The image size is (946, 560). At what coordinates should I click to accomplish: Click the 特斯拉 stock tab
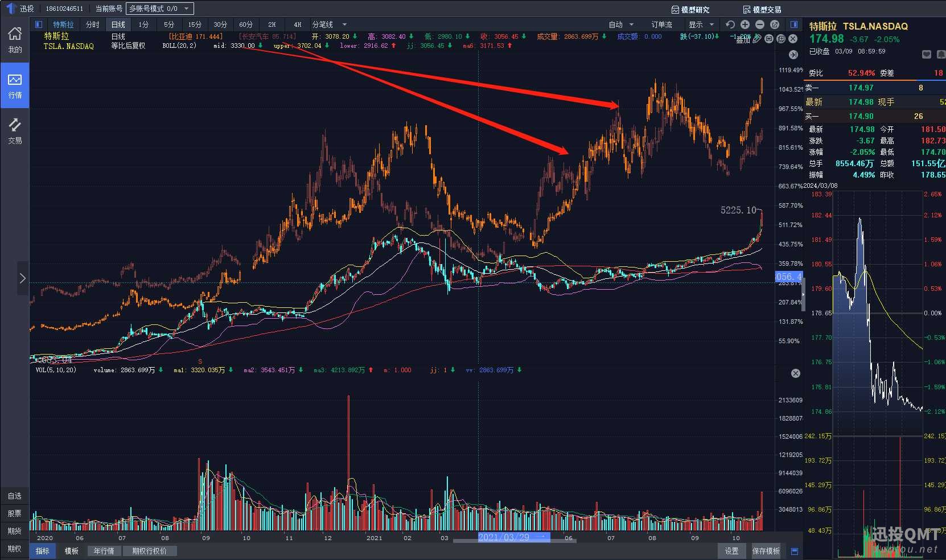click(63, 24)
